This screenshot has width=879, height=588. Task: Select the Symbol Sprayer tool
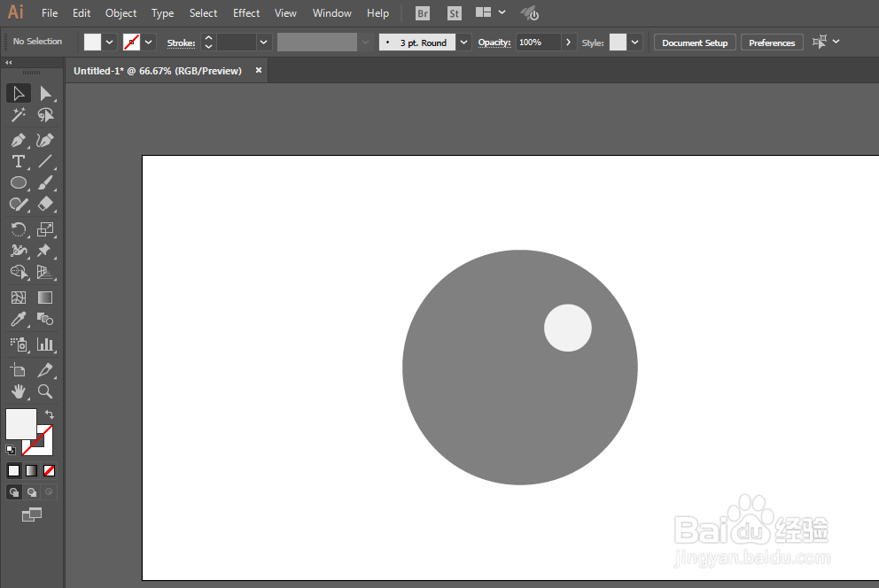point(19,344)
